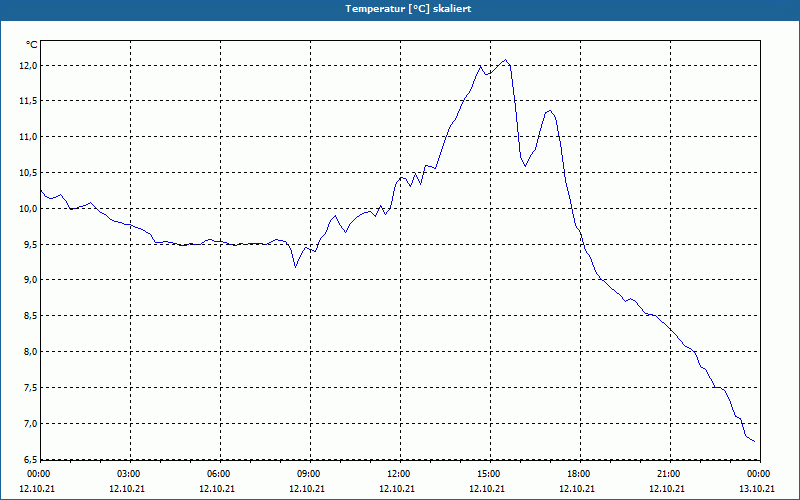Image resolution: width=800 pixels, height=500 pixels.
Task: Click the curve's sharp dip before 09:00
Action: (295, 266)
